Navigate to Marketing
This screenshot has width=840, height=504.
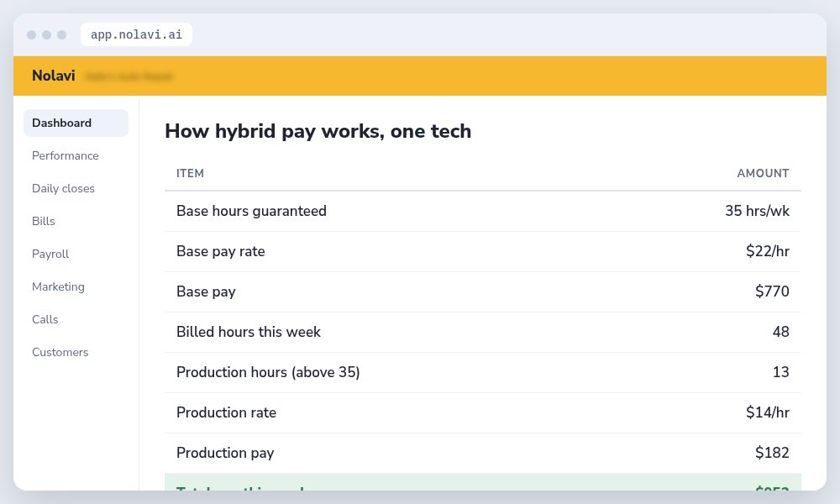pos(59,286)
